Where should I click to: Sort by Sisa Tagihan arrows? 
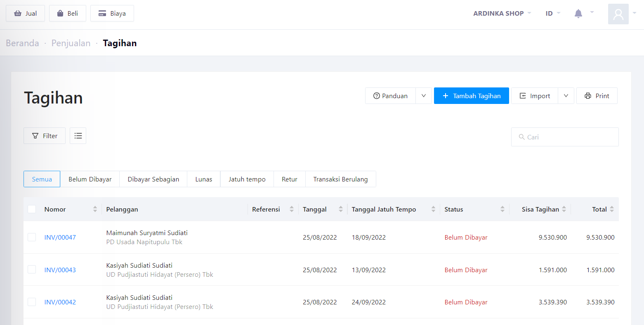tap(564, 209)
